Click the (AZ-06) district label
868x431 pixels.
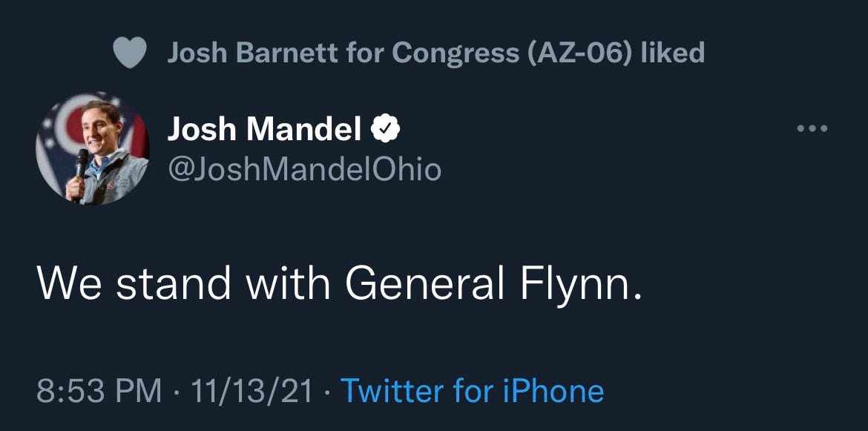(578, 53)
